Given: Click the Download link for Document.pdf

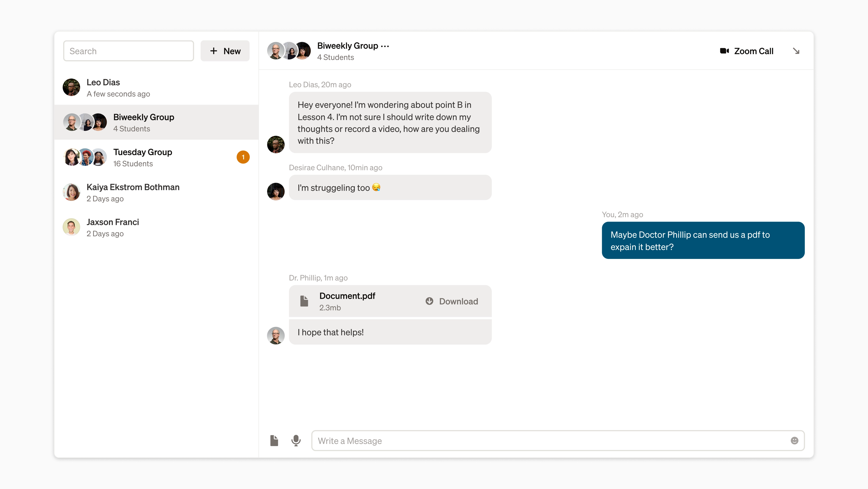Looking at the screenshot, I should tap(458, 301).
